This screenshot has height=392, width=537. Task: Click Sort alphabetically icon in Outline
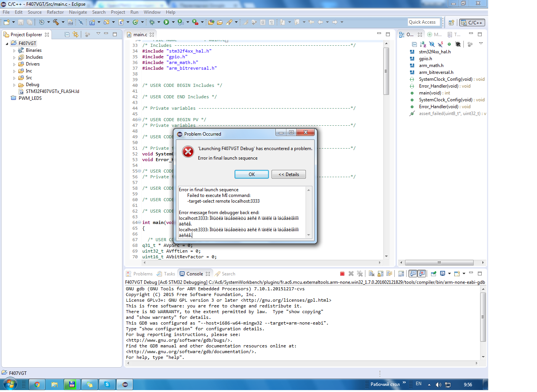click(423, 45)
